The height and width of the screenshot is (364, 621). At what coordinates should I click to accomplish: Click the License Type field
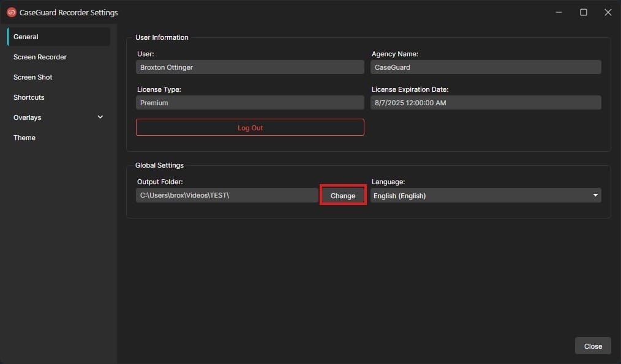250,102
